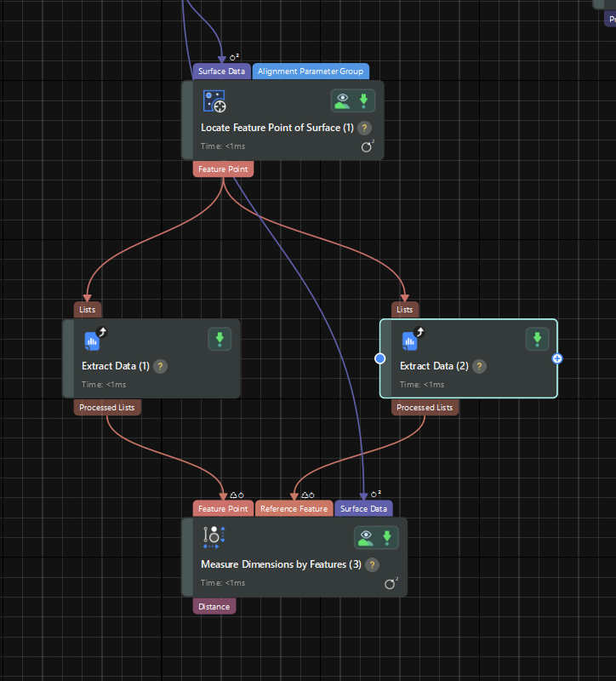
Task: Click the Distance output port
Action: click(214, 607)
